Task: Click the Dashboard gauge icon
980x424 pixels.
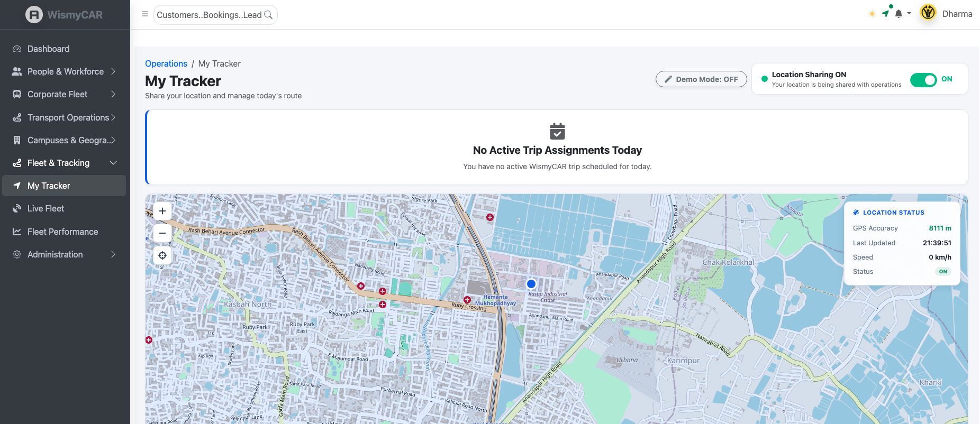Action: (17, 49)
